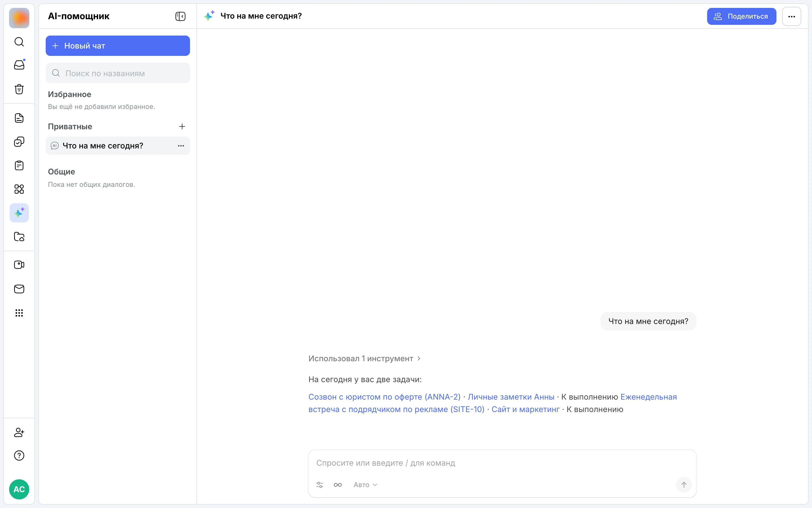Click the Поделиться button

742,16
